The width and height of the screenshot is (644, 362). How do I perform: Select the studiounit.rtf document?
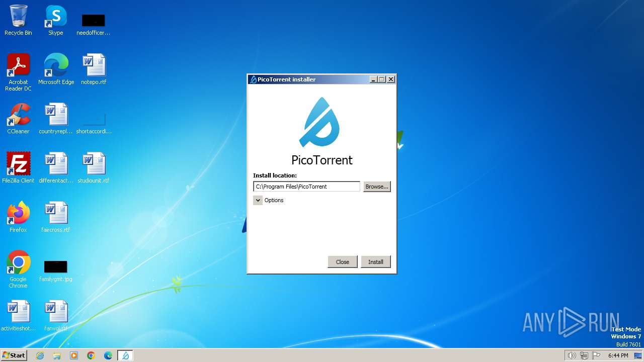point(94,168)
